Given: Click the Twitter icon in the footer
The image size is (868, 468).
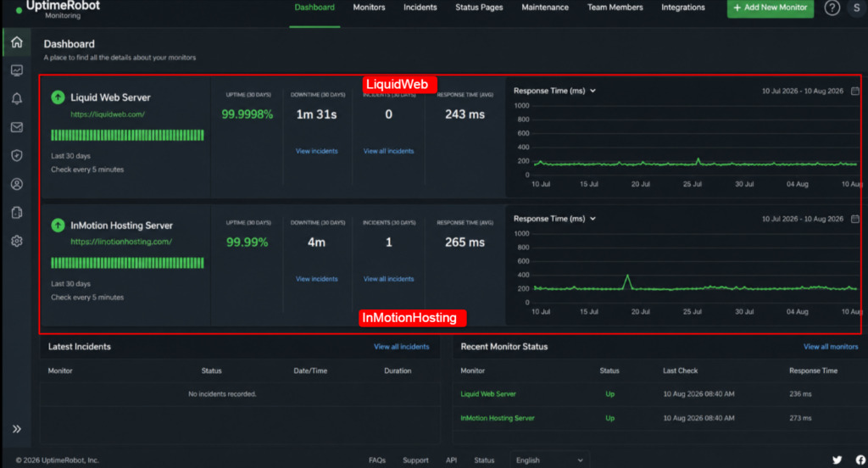Looking at the screenshot, I should pyautogui.click(x=837, y=460).
